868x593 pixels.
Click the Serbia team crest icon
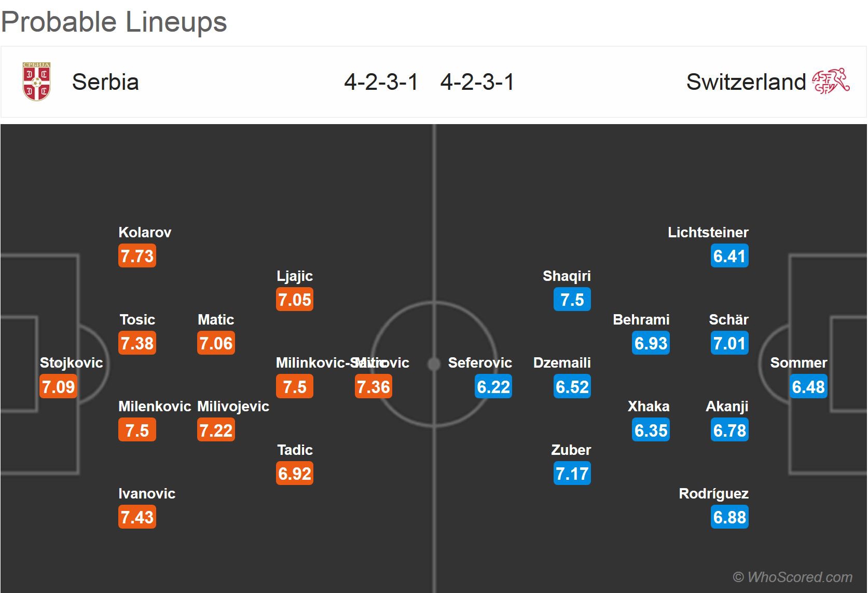(x=36, y=82)
